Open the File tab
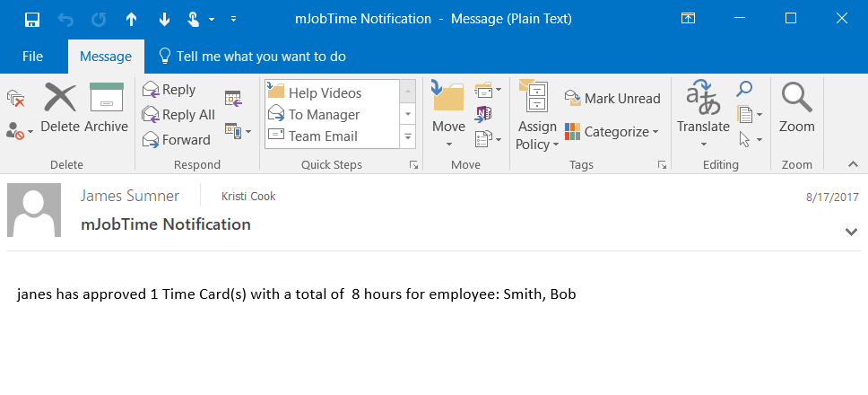This screenshot has height=395, width=868. (x=32, y=57)
